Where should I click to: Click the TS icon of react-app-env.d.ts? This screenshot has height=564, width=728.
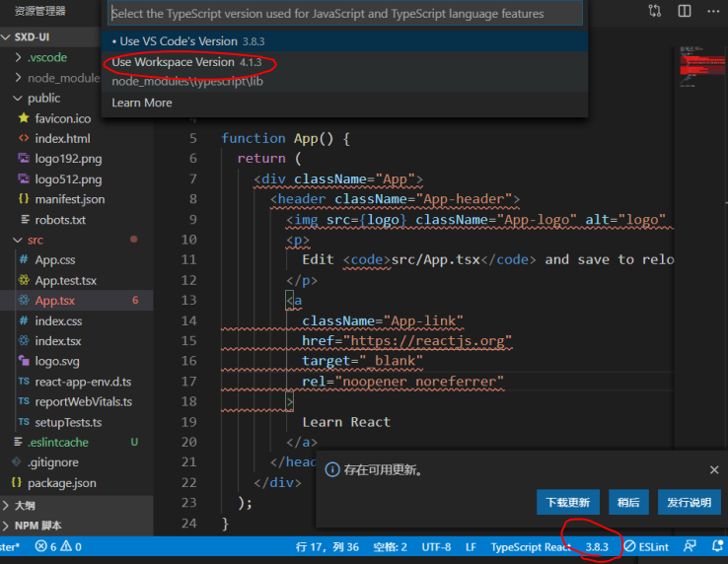click(24, 382)
